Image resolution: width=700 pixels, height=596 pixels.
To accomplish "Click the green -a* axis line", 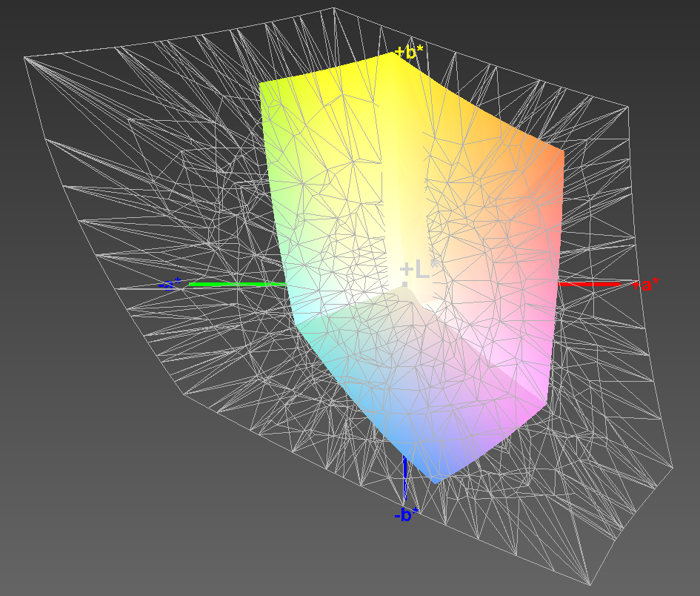I will coord(237,284).
